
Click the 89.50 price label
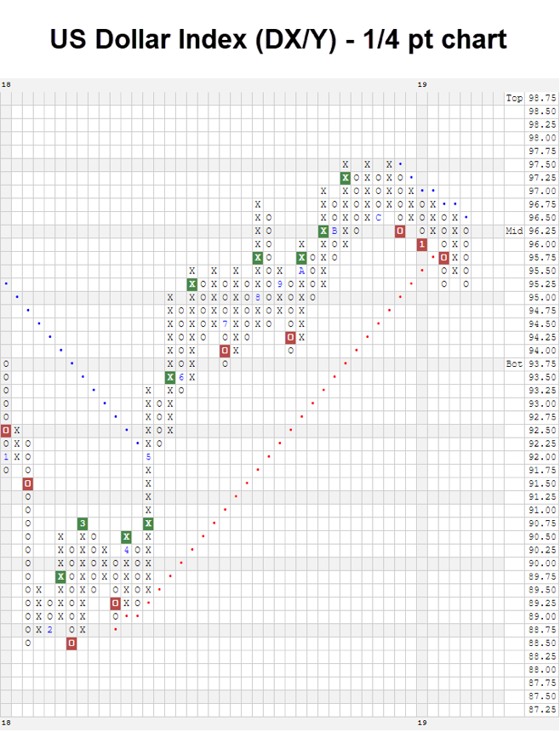coord(542,590)
